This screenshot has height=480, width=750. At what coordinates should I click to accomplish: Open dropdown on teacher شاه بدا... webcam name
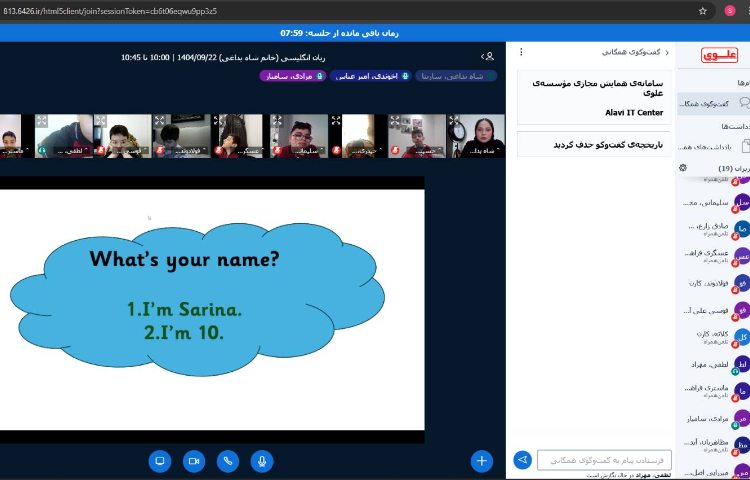point(484,151)
